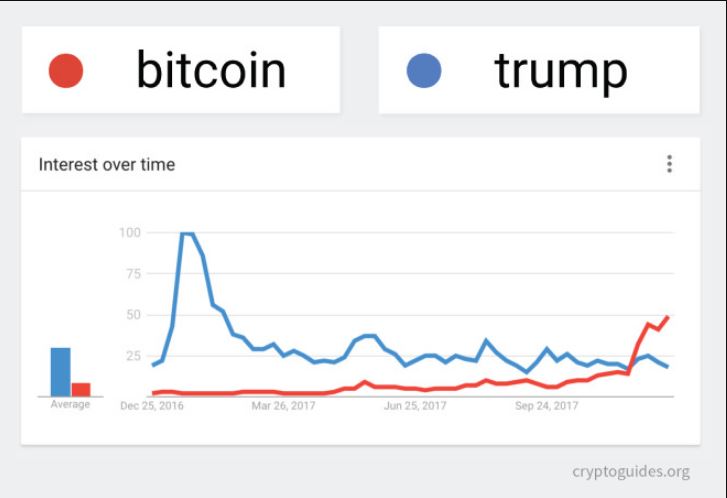Click the red average bar for bitcoin
Image resolution: width=727 pixels, height=498 pixels.
(x=80, y=389)
